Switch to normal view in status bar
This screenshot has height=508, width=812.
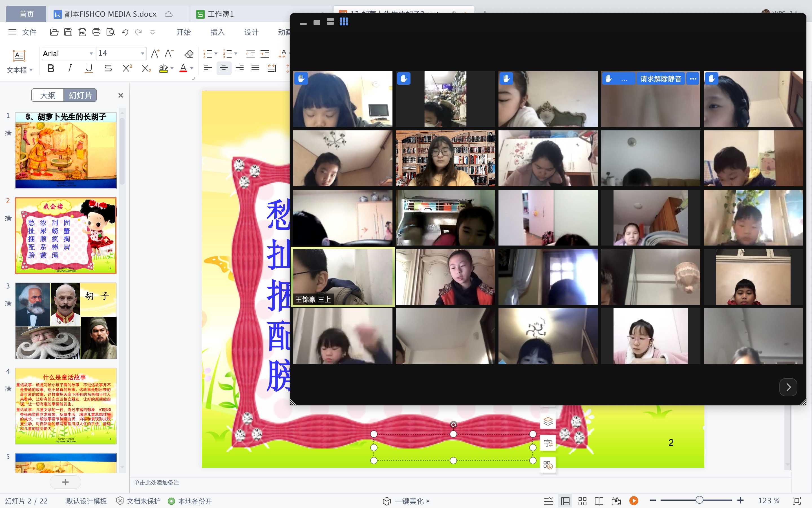(x=565, y=501)
